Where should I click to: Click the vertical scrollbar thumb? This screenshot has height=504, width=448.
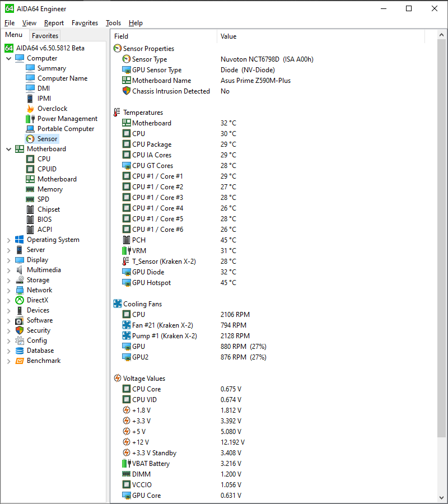[441, 238]
